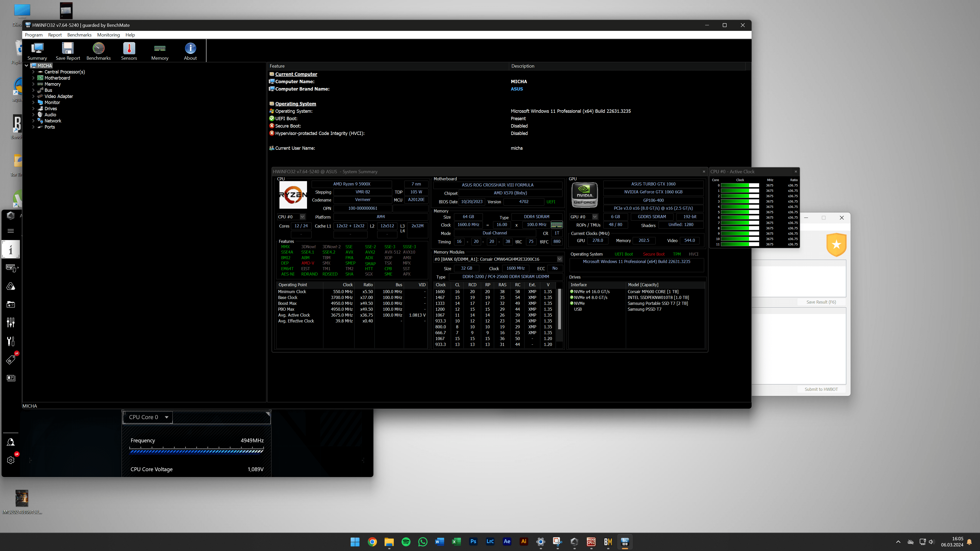This screenshot has width=980, height=551.
Task: Open the Sensors thermometer icon
Action: pyautogui.click(x=129, y=51)
